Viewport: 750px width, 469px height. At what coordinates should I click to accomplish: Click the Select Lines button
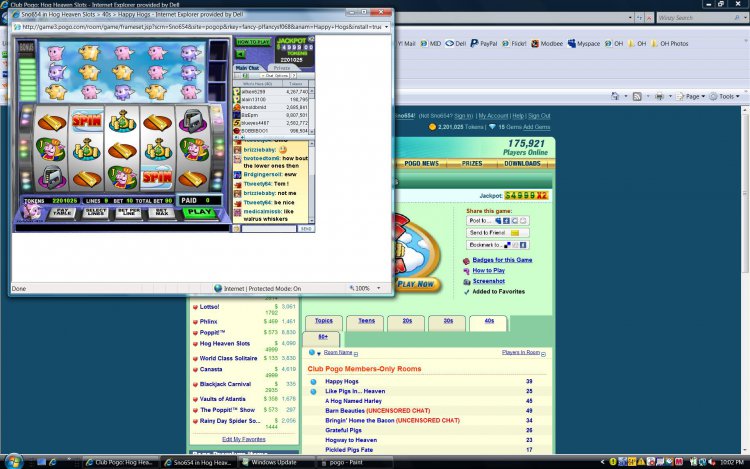click(95, 213)
